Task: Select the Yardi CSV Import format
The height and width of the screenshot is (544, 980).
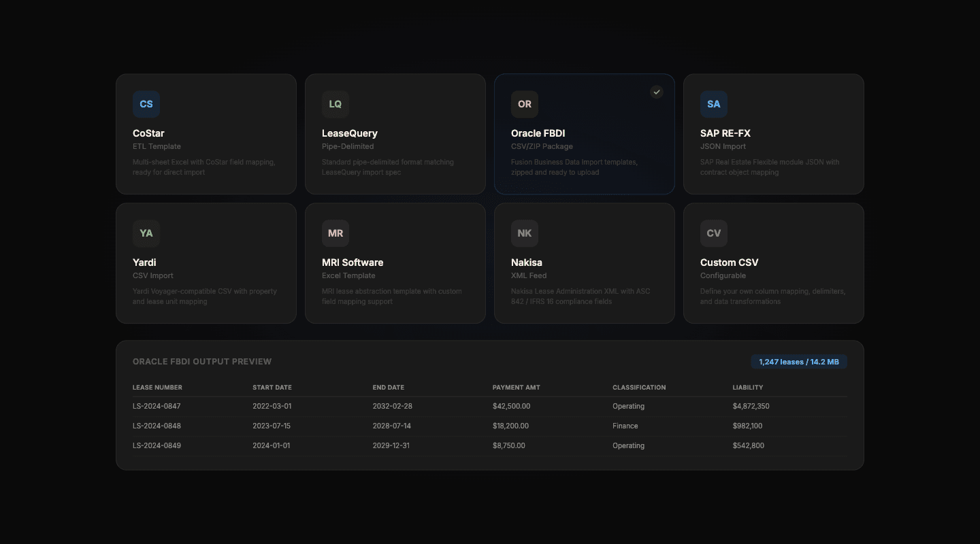Action: click(206, 263)
